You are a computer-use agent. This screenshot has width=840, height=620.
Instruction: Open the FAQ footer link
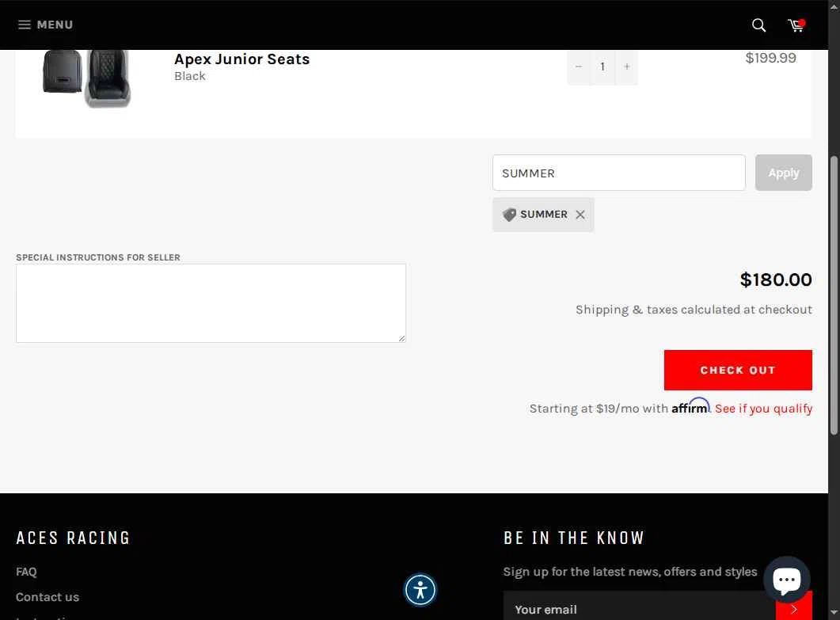point(26,572)
